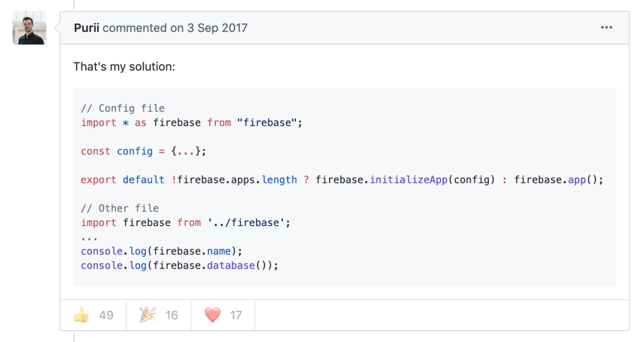This screenshot has height=342, width=644.
Task: Click "initializeApp" method in the code
Action: [409, 180]
